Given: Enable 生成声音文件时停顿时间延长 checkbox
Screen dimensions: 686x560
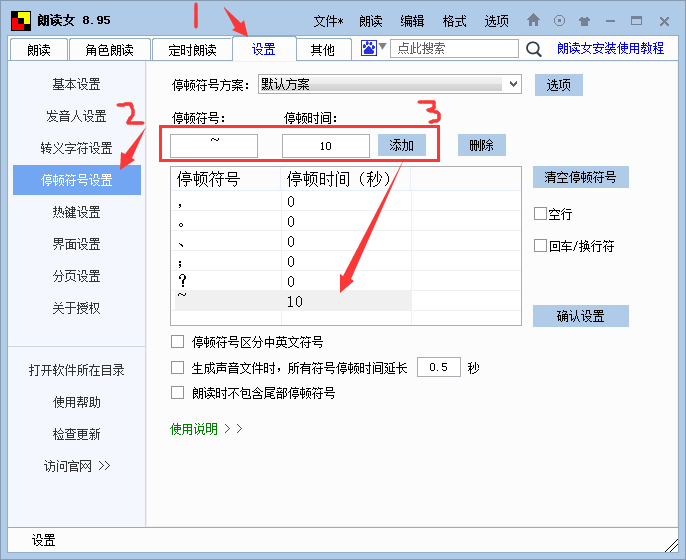Looking at the screenshot, I should [177, 368].
